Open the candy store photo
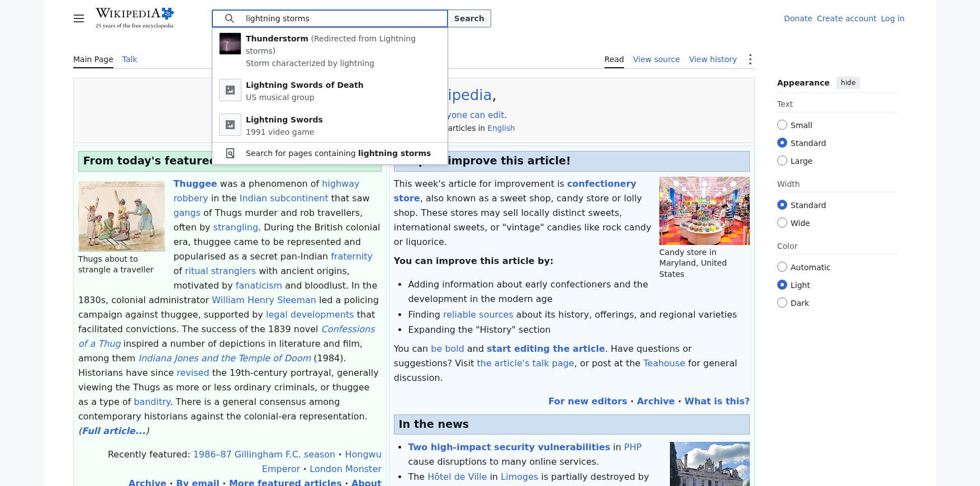The width and height of the screenshot is (980, 486). 705,211
